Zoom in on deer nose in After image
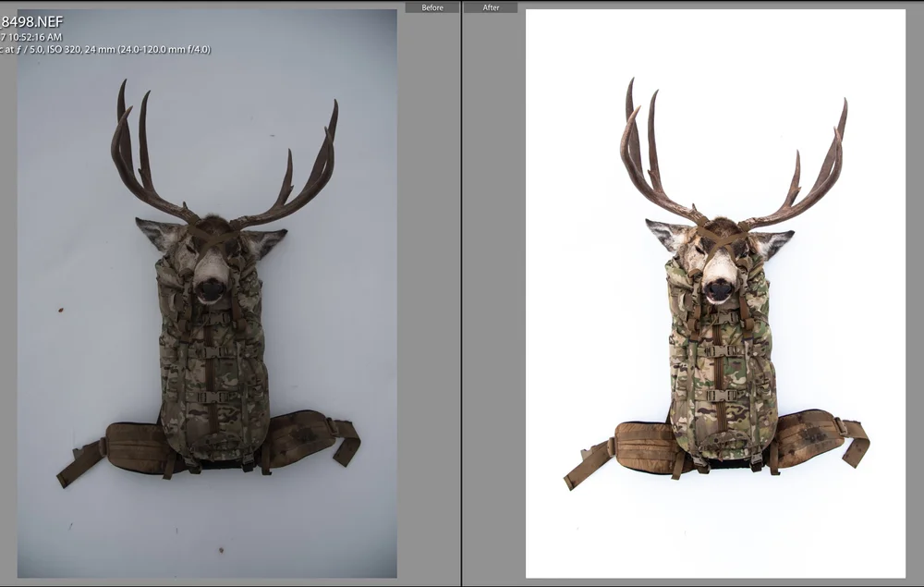Viewport: 924px width, 587px height. pos(719,290)
